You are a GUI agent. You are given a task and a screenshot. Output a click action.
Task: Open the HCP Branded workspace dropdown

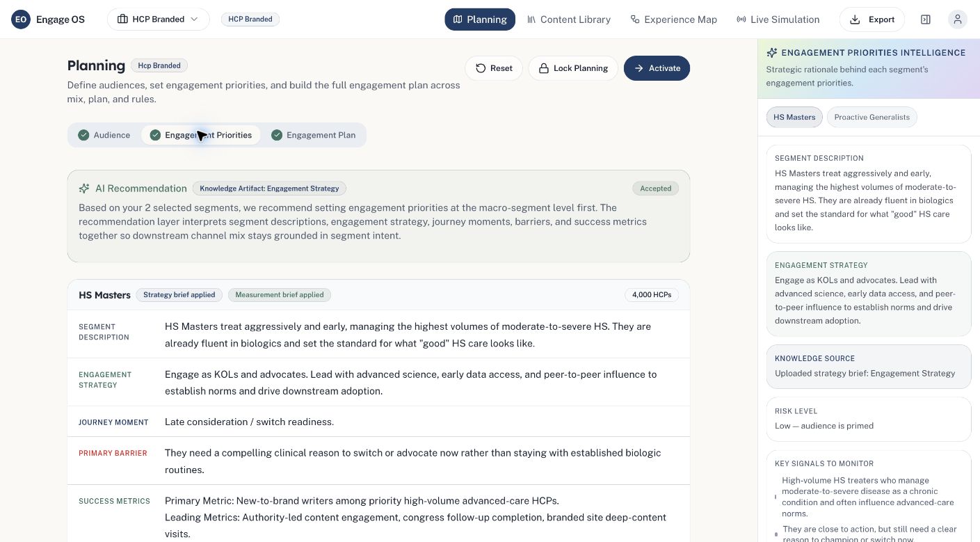click(x=159, y=19)
